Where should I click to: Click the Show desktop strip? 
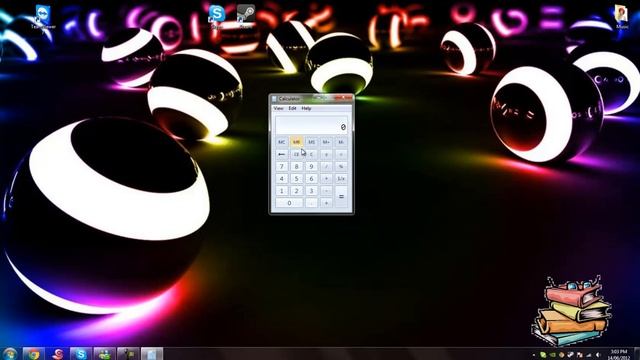click(637, 354)
